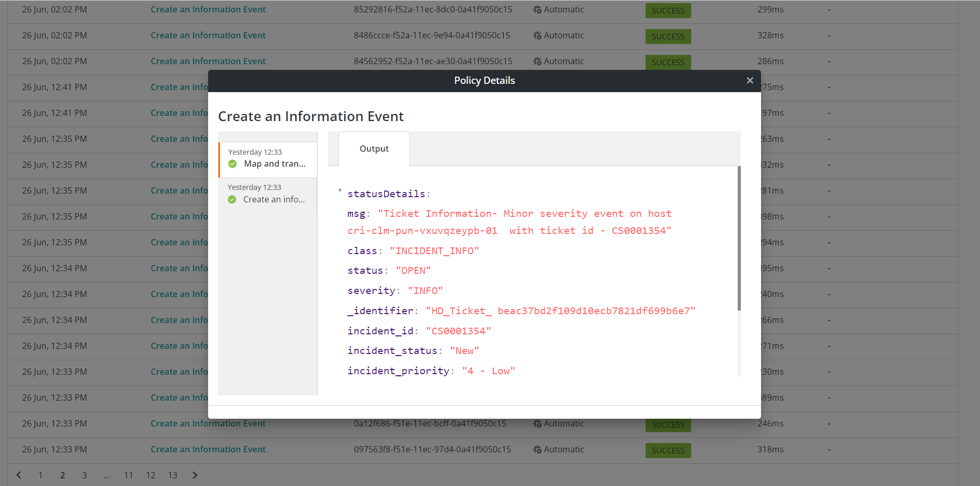
Task: Click the output panel vertical scrollbar
Action: coord(739,238)
